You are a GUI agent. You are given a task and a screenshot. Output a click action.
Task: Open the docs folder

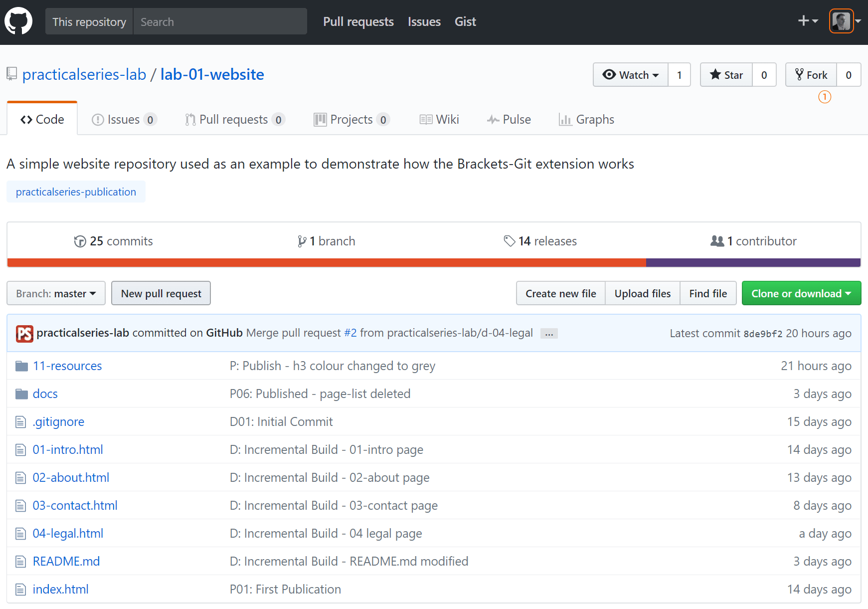click(45, 394)
